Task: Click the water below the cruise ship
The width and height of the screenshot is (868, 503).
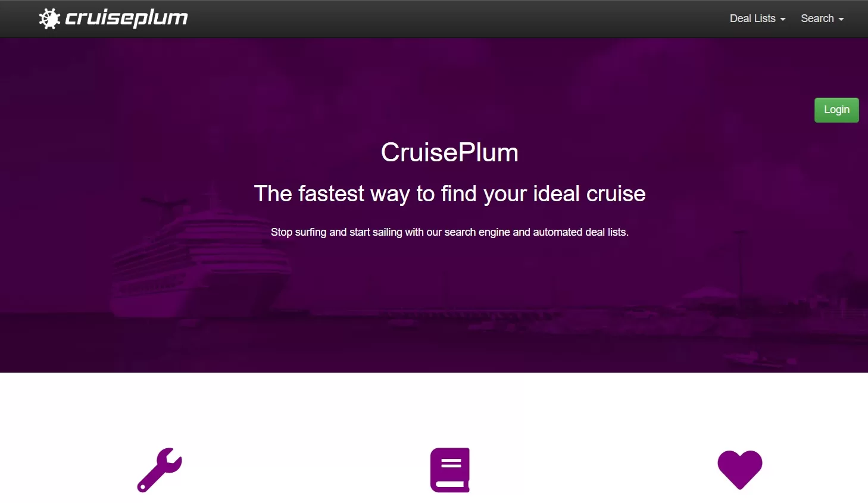Action: pyautogui.click(x=202, y=345)
